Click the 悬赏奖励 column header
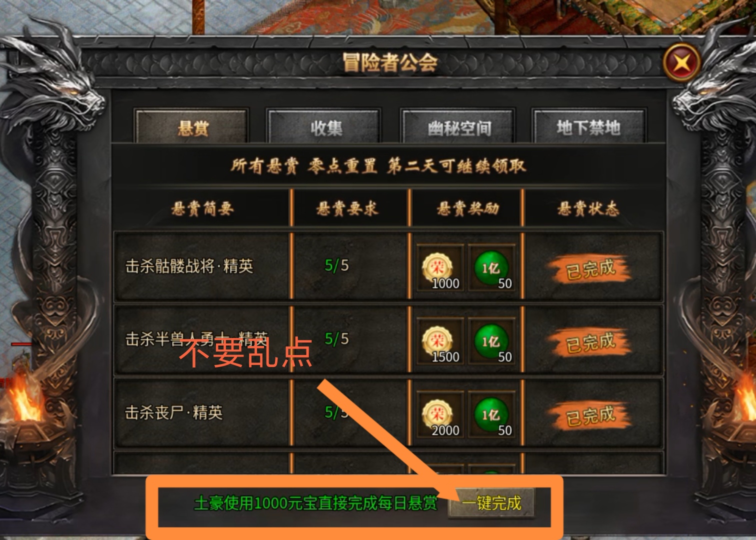756x540 pixels. [467, 208]
